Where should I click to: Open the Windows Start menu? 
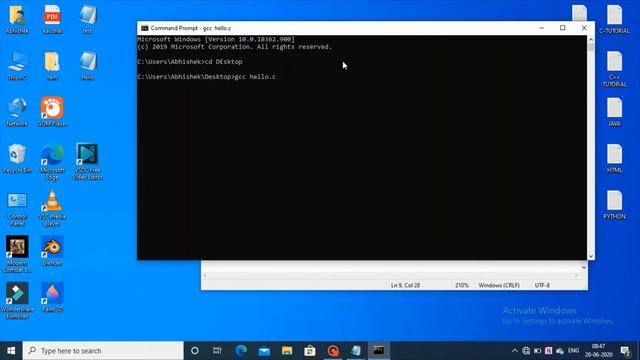coord(11,351)
